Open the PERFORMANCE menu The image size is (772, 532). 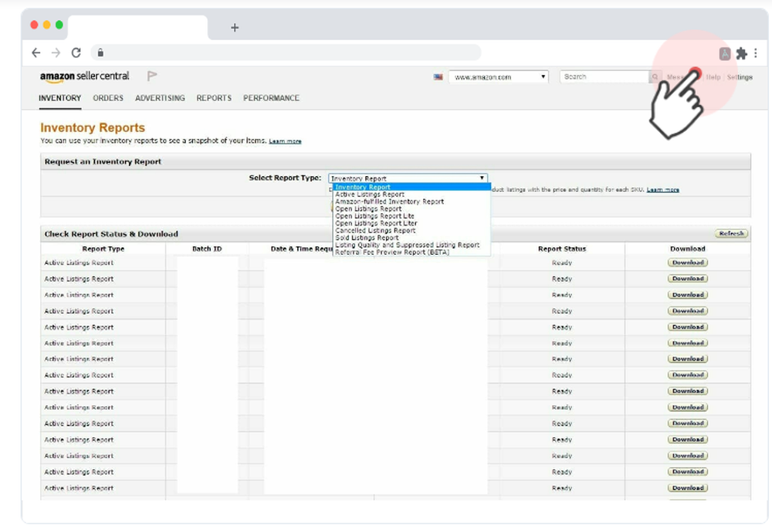click(271, 98)
